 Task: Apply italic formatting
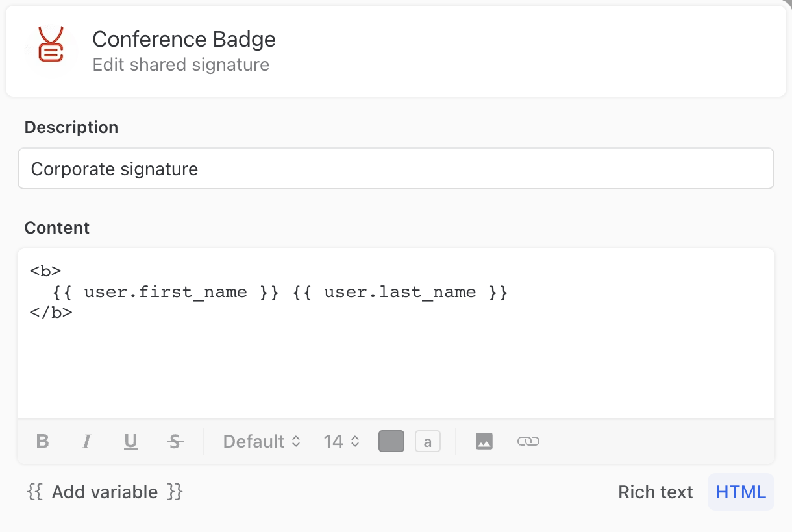87,441
